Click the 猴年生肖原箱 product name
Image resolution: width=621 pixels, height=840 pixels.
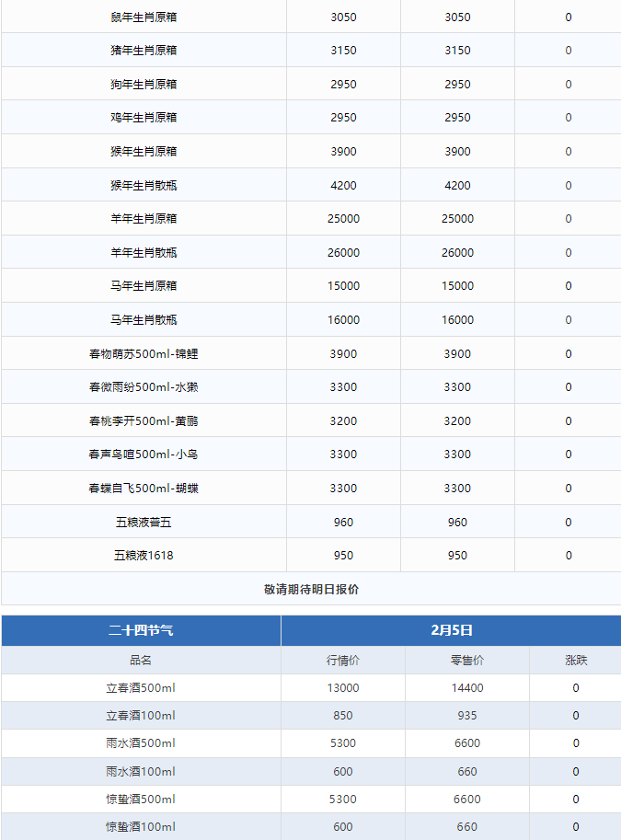144,152
